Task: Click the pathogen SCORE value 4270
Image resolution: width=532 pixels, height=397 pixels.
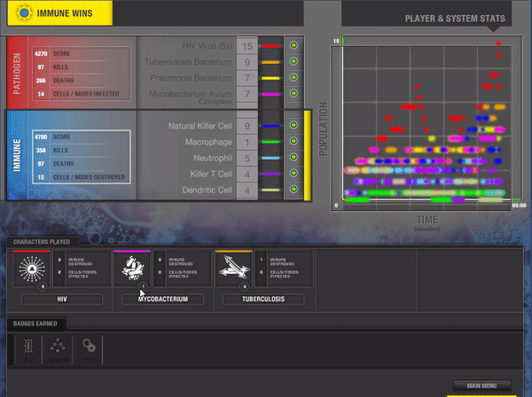Action: 41,53
